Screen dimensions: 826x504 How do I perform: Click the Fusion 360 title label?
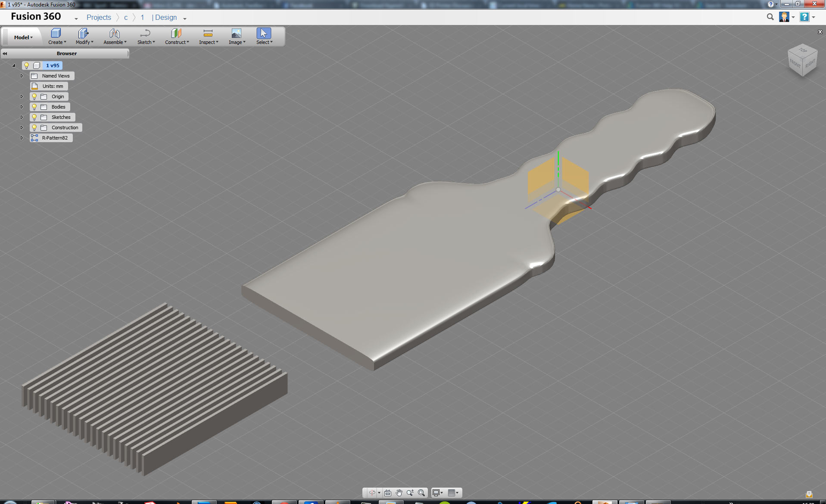point(36,16)
